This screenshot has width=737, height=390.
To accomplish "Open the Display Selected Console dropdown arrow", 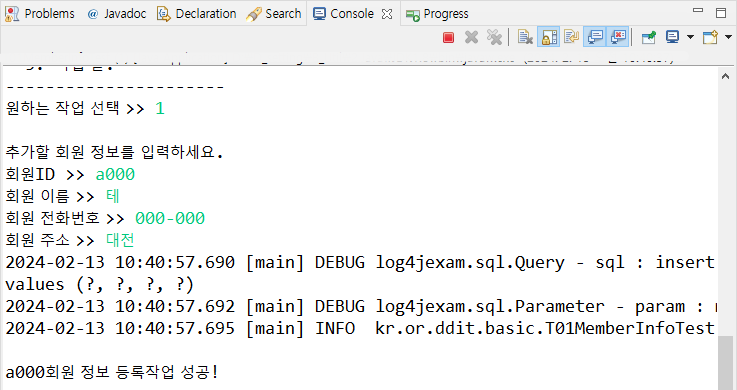I will pos(690,37).
